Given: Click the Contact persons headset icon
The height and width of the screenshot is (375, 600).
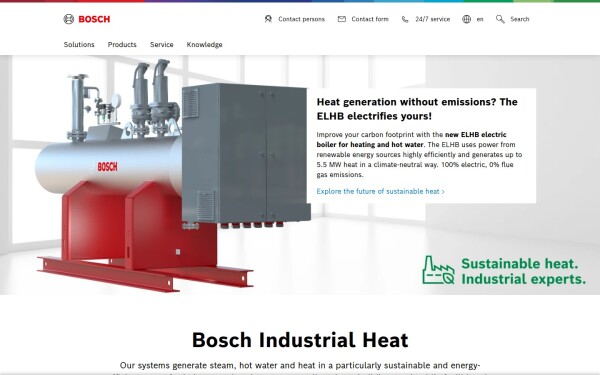Looking at the screenshot, I should 268,19.
